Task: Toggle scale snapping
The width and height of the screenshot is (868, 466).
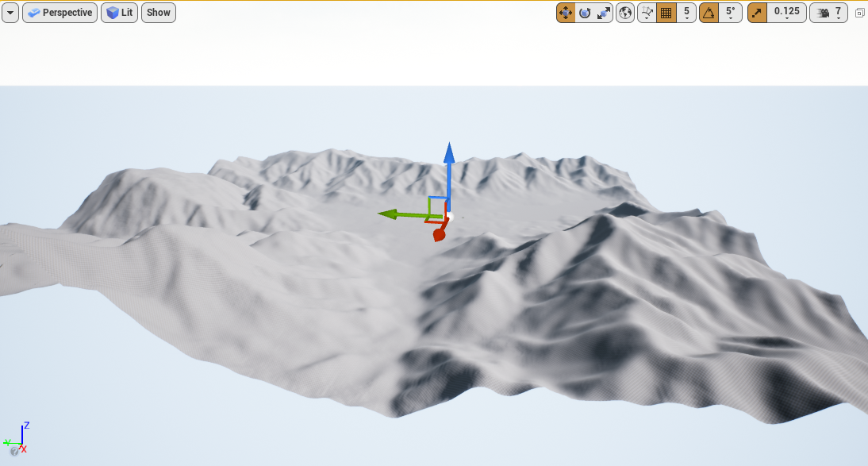Action: 757,12
